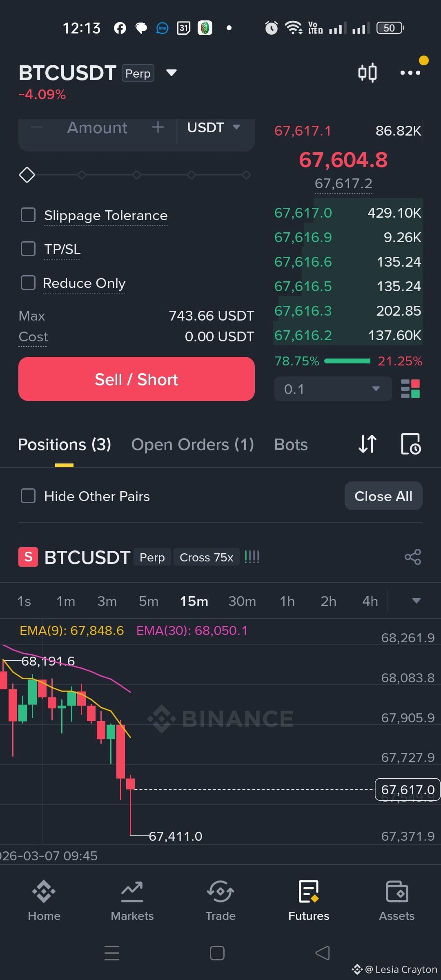
Task: Tap the order book layout icon
Action: pos(410,389)
